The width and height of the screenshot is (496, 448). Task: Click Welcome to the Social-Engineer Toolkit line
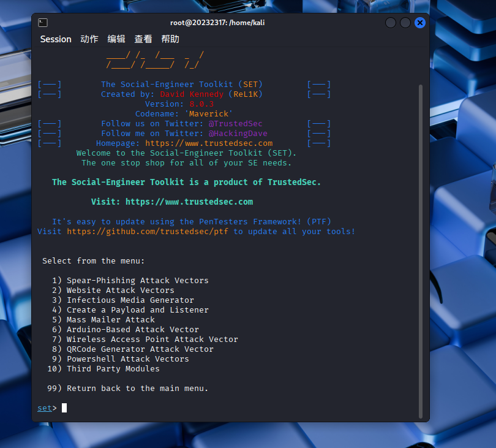[x=186, y=153]
